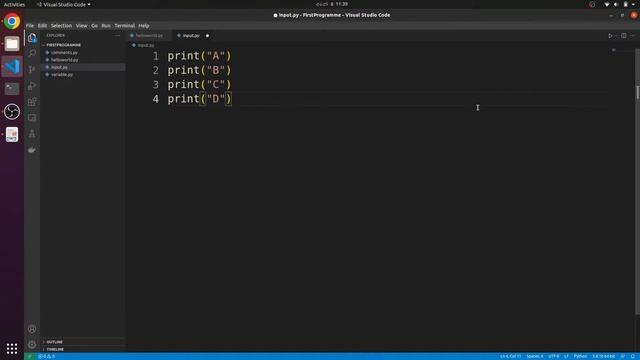Open the Run and Debug view
The image size is (640, 360).
pyautogui.click(x=32, y=86)
